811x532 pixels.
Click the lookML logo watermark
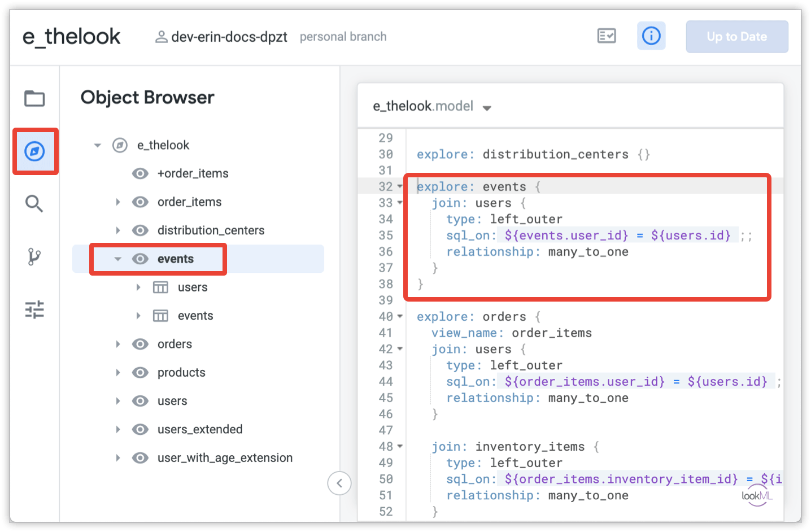click(757, 495)
